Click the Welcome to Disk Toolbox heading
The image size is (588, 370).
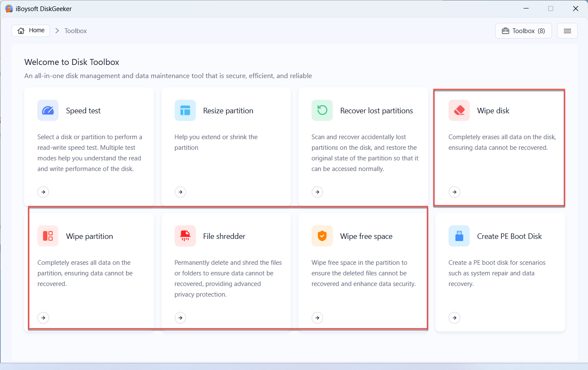(x=72, y=62)
